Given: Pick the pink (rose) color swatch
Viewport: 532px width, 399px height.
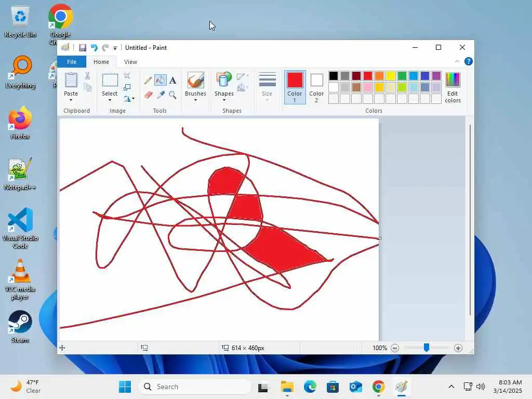Looking at the screenshot, I should point(368,87).
